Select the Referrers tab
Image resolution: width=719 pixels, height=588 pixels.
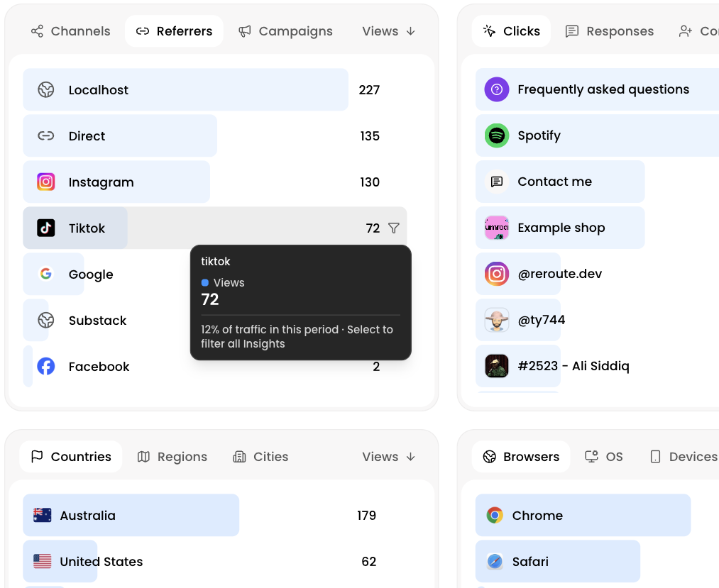[174, 31]
